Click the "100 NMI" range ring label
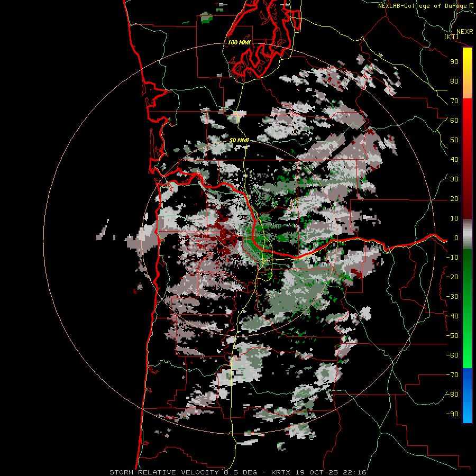Screen dimensions: 476x476 click(239, 42)
